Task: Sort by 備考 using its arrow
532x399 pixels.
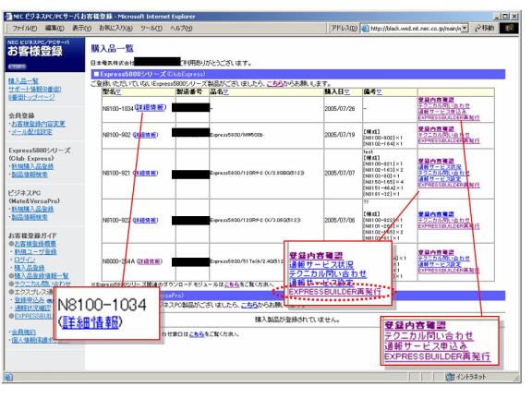Action: click(x=379, y=92)
